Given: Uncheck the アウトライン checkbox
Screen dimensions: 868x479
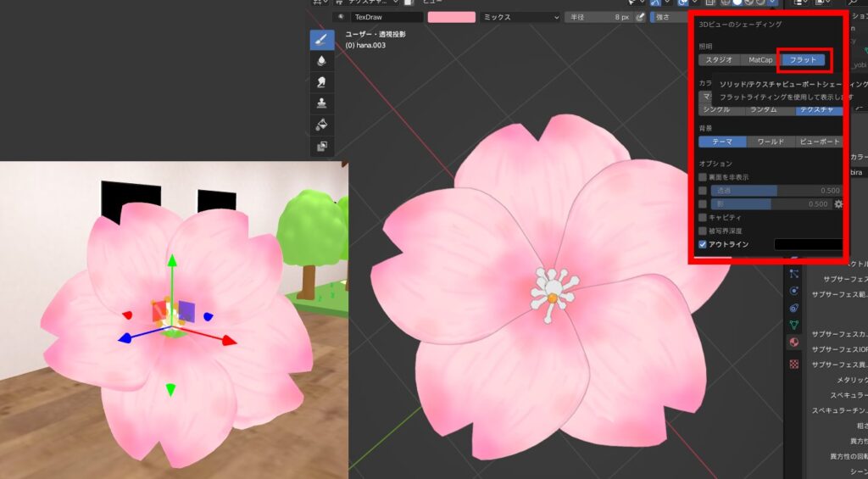Looking at the screenshot, I should 703,244.
